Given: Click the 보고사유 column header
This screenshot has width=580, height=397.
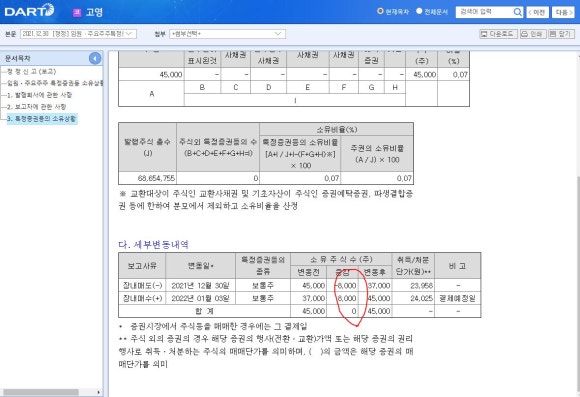Looking at the screenshot, I should click(142, 266).
